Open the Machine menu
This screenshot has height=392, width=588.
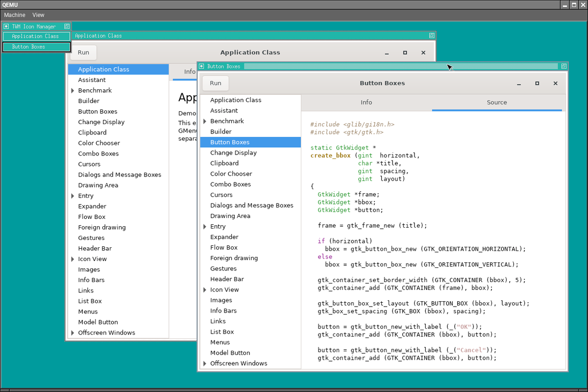point(14,15)
